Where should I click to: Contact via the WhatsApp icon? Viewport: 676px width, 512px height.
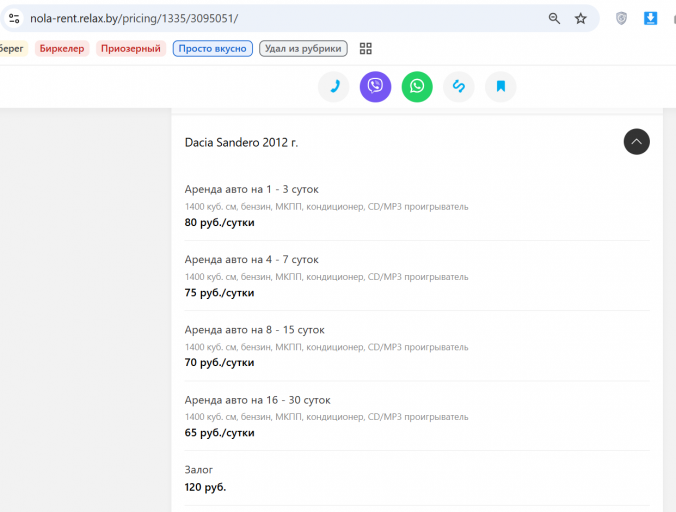point(417,87)
